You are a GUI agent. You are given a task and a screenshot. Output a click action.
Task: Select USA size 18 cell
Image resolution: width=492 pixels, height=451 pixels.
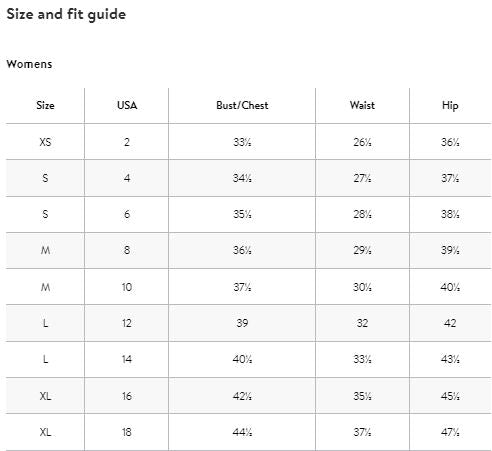pos(127,432)
